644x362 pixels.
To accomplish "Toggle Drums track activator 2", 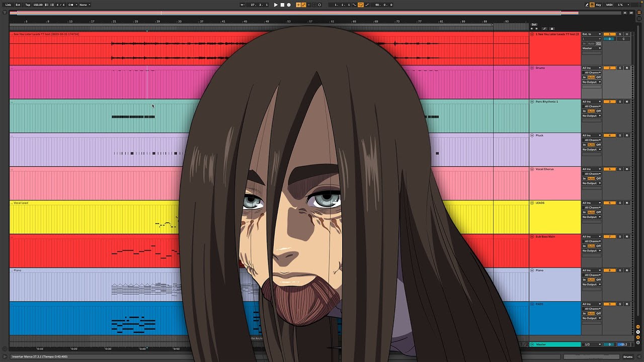I will (609, 68).
